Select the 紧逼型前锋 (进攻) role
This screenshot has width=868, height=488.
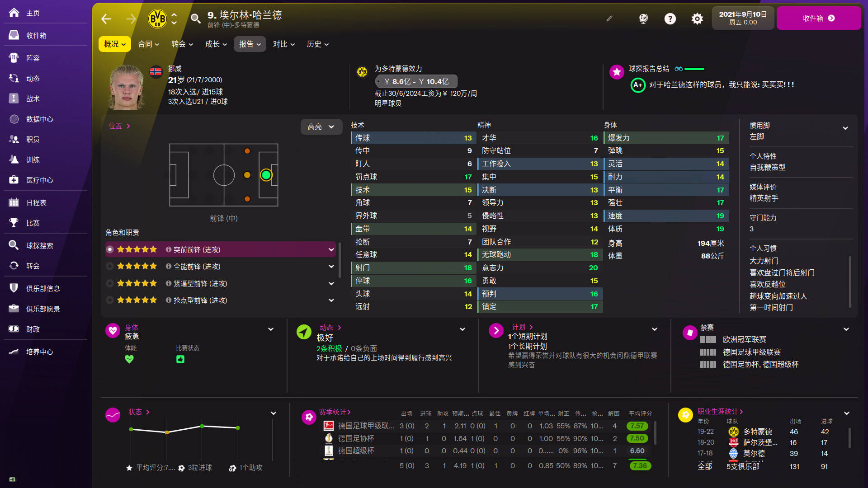(x=109, y=283)
